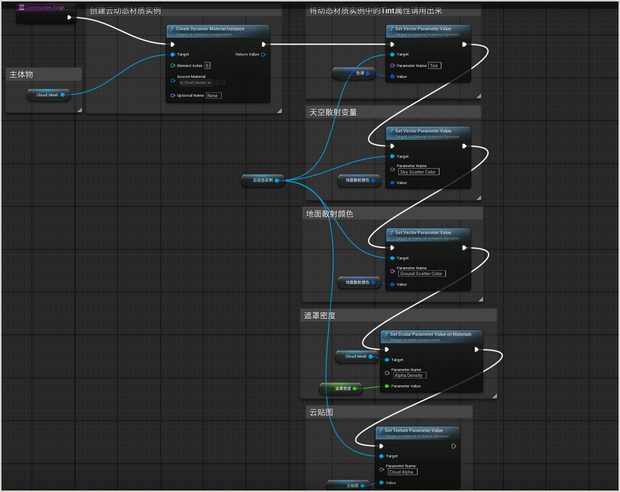620x492 pixels.
Task: Click exec input pin of Tint parameter node
Action: tap(392, 44)
